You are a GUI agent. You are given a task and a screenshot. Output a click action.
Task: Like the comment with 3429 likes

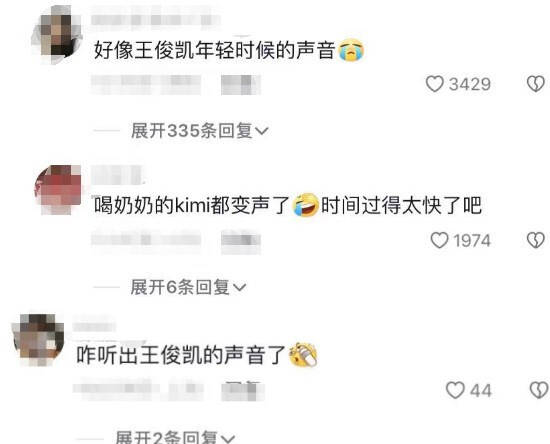click(435, 84)
